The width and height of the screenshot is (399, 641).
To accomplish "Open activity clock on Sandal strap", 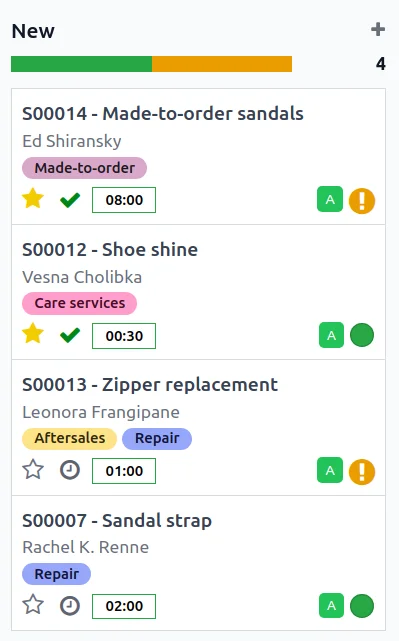I will [x=70, y=605].
